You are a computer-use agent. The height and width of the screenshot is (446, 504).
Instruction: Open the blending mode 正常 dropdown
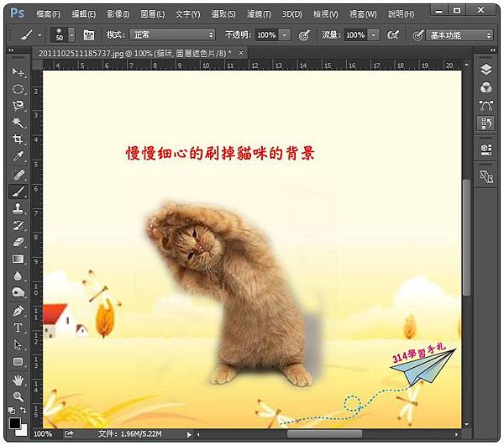[x=172, y=34]
